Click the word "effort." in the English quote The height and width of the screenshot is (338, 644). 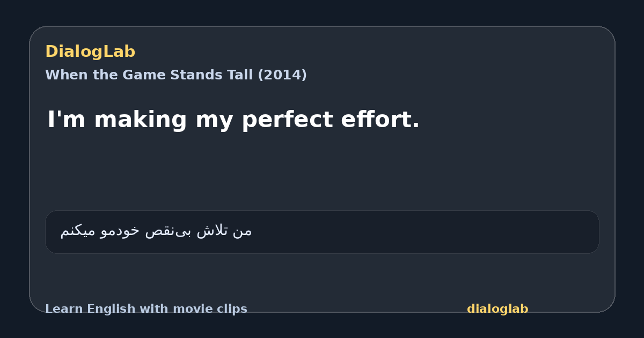click(380, 119)
